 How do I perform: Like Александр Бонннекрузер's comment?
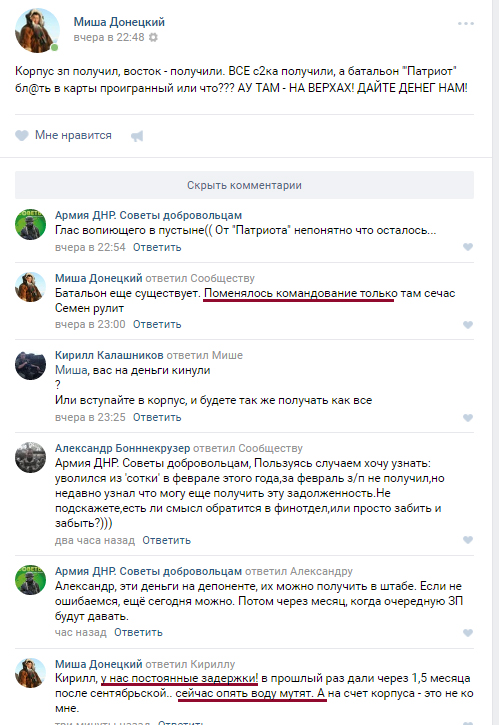click(x=468, y=540)
